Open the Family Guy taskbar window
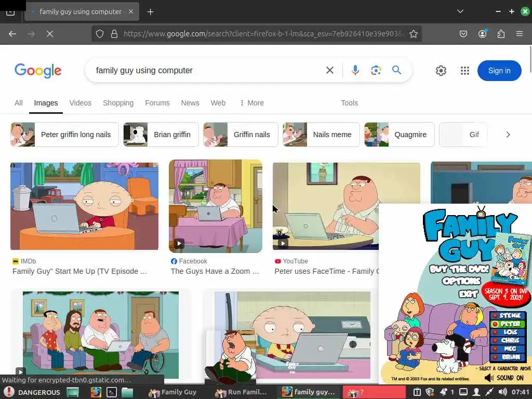The height and width of the screenshot is (399, 532). 173,392
